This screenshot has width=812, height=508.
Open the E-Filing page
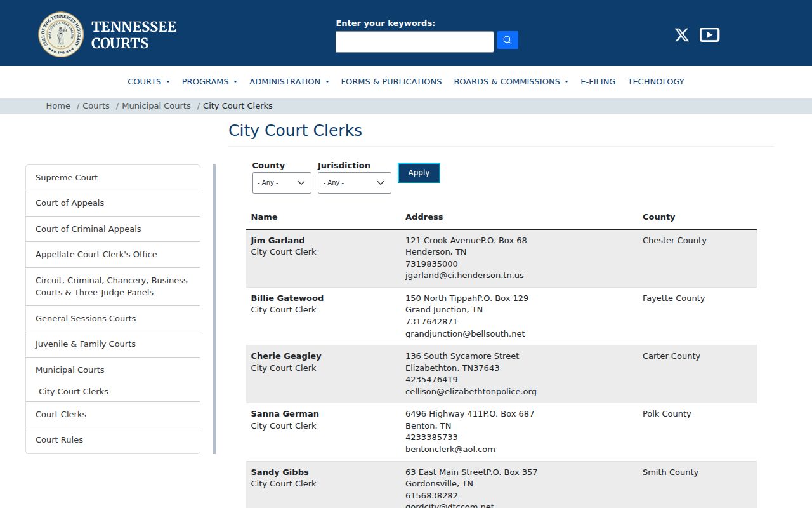click(x=598, y=81)
